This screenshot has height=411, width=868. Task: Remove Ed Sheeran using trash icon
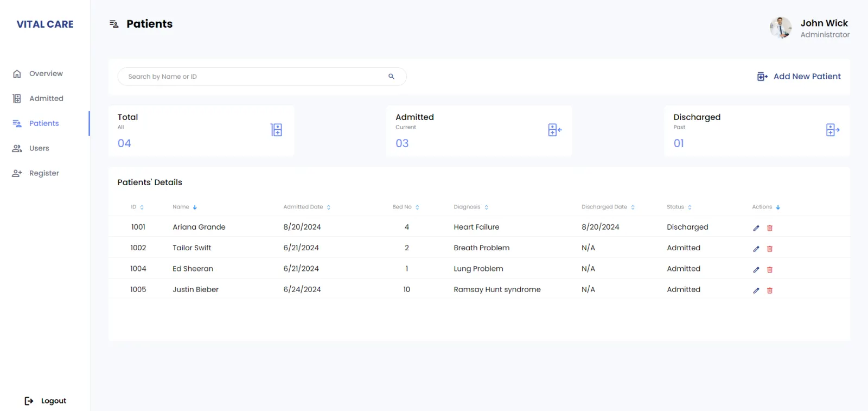click(769, 269)
